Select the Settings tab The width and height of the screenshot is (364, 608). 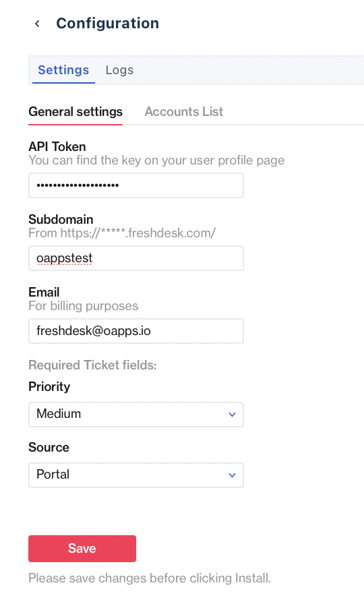pos(63,70)
